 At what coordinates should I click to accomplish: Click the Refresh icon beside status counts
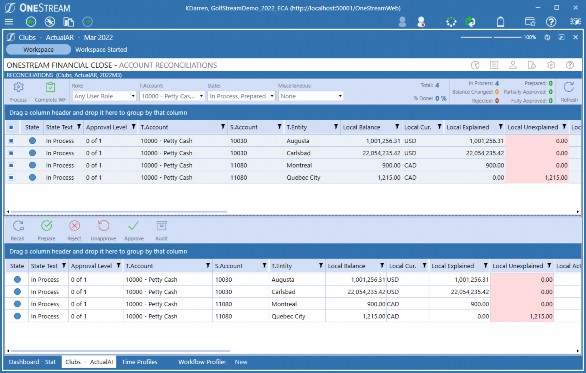(569, 87)
